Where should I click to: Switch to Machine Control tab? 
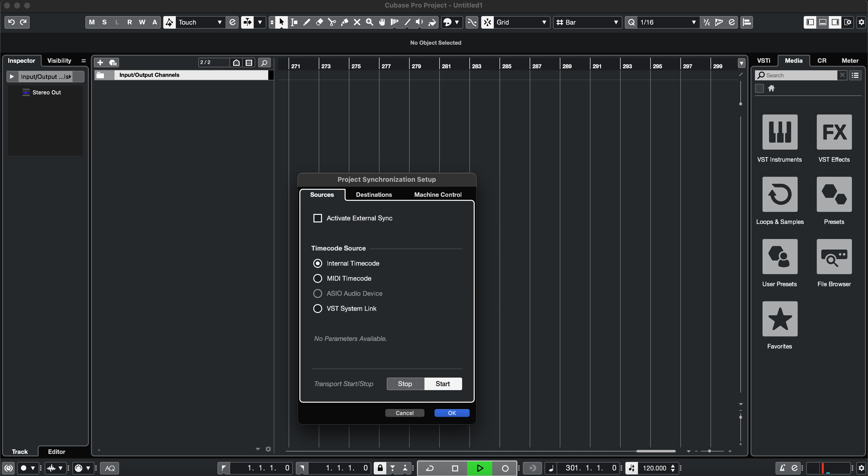(x=437, y=194)
